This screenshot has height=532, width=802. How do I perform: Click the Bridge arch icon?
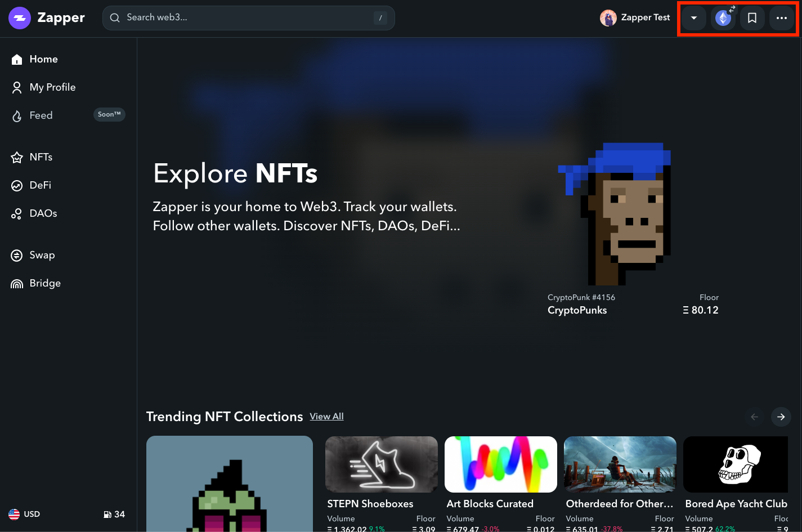(17, 284)
